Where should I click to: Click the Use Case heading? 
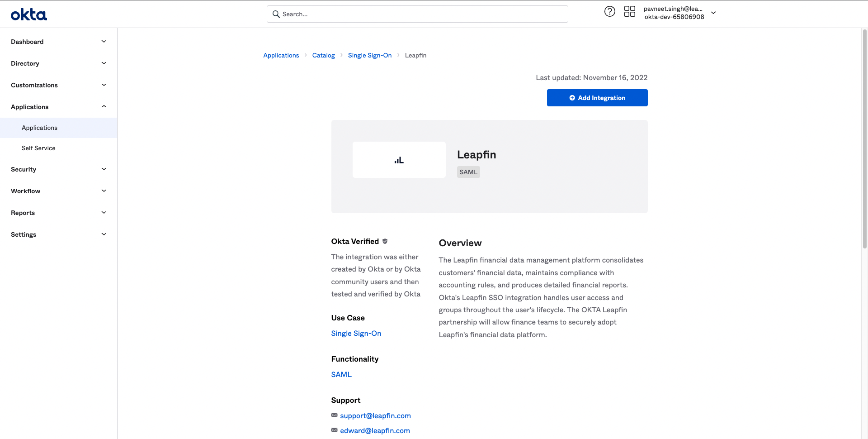pos(348,318)
